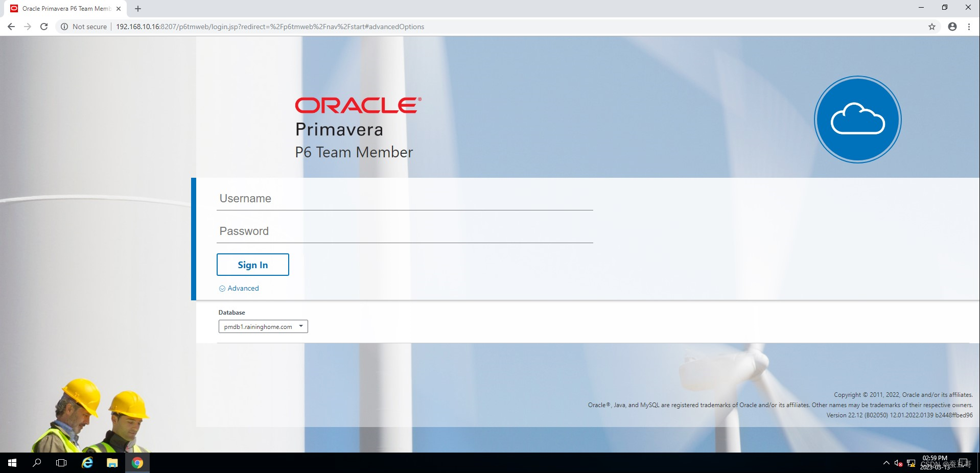Toggle the Advanced options checkmark
The image size is (980, 473).
(222, 288)
